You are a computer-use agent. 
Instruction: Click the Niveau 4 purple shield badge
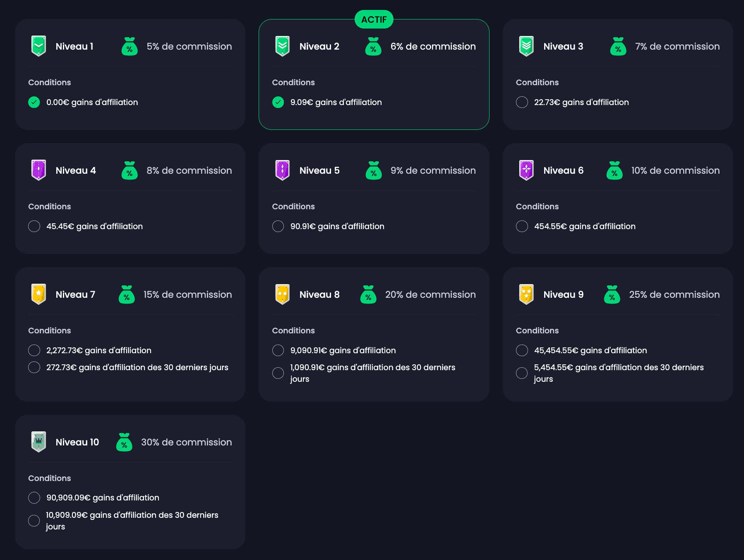click(38, 170)
